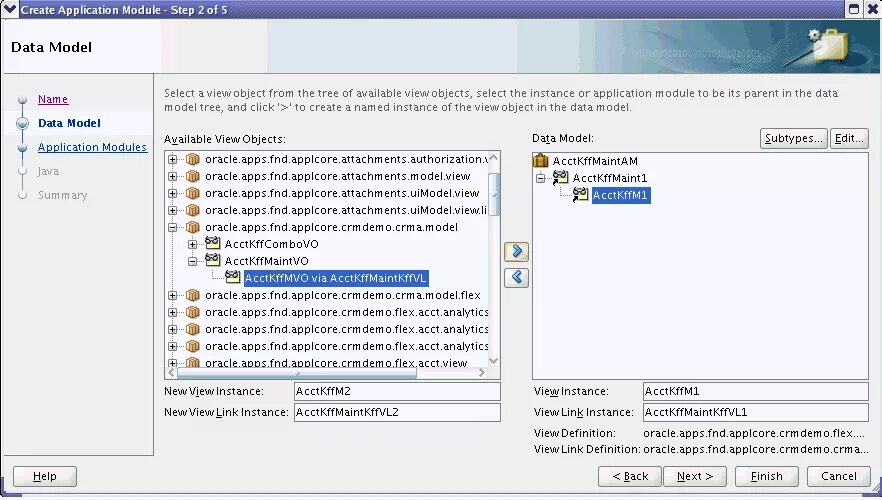Image resolution: width=882 pixels, height=500 pixels.
Task: Click the Help button
Action: [x=44, y=476]
